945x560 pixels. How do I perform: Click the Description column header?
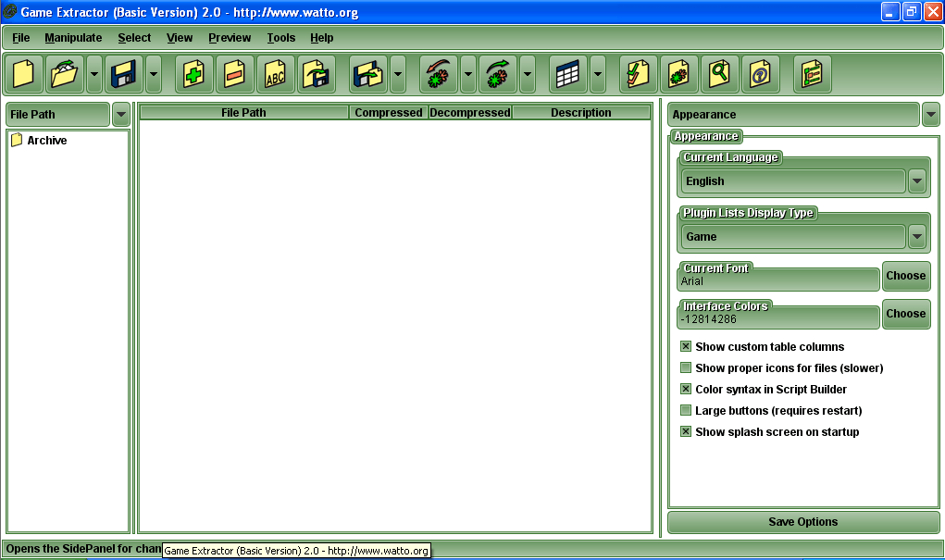581,112
